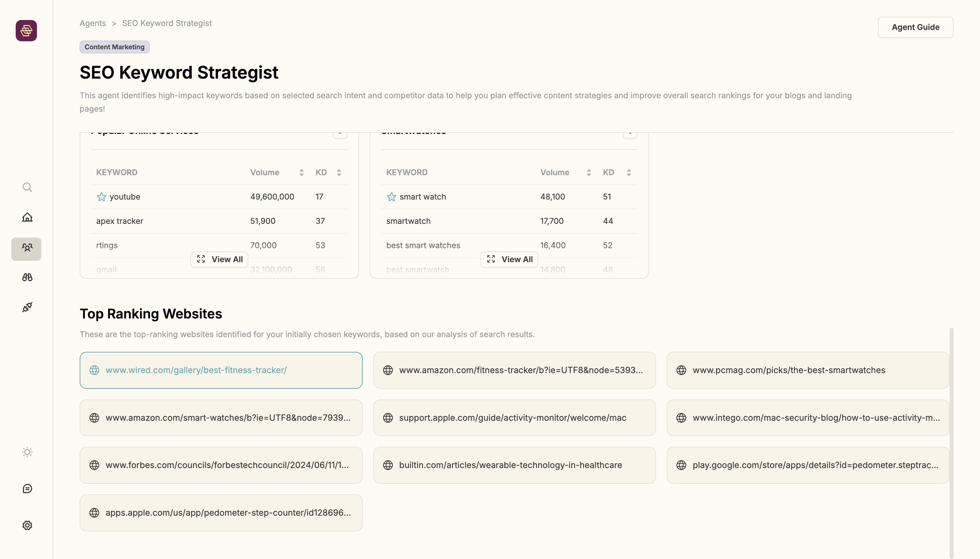Toggle the star next to youtube keyword
Image resolution: width=980 pixels, height=559 pixels.
click(x=101, y=197)
